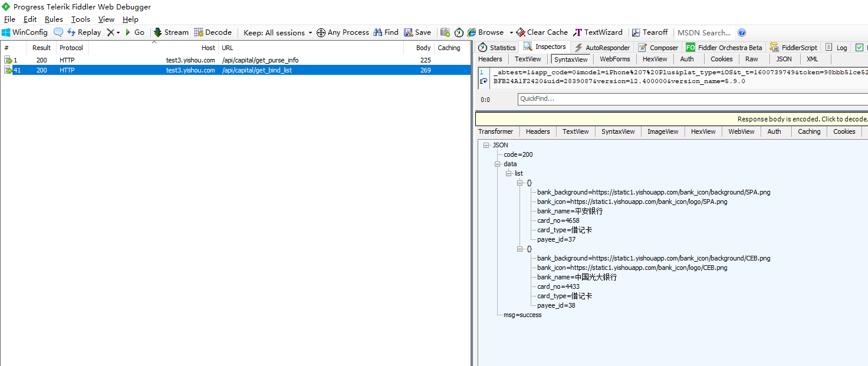The image size is (868, 366).
Task: Open the Log tab
Action: tap(836, 48)
